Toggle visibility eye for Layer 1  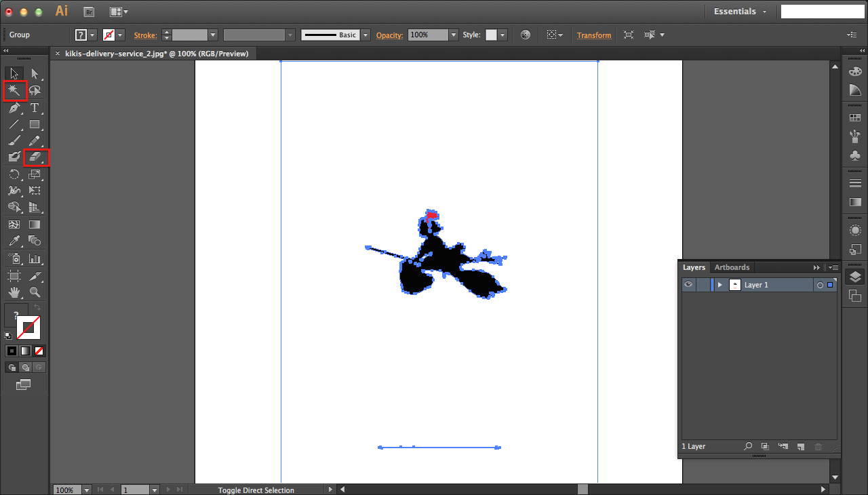[688, 285]
